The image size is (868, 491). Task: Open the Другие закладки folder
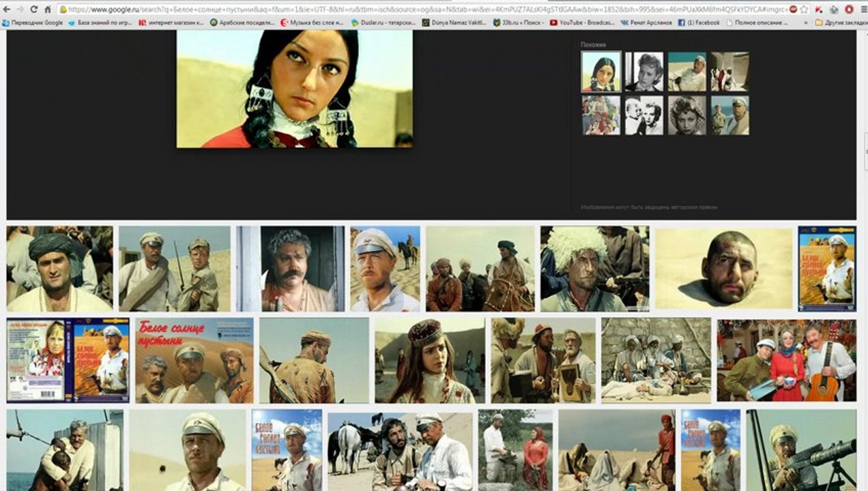[841, 23]
